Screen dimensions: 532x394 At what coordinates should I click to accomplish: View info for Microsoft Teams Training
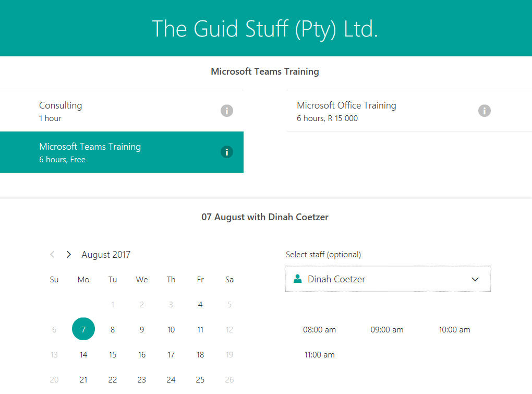(x=227, y=152)
